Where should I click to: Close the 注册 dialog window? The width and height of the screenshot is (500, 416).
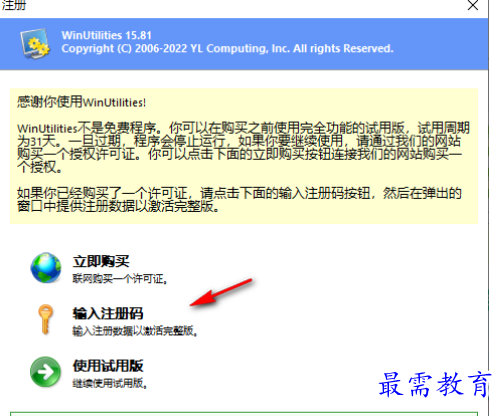coord(473,5)
